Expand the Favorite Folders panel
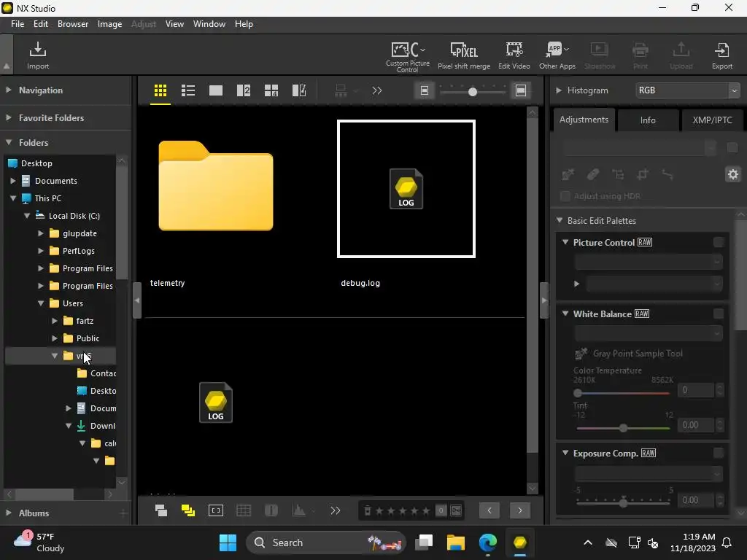Screen dimensions: 747x560 [x=9, y=117]
